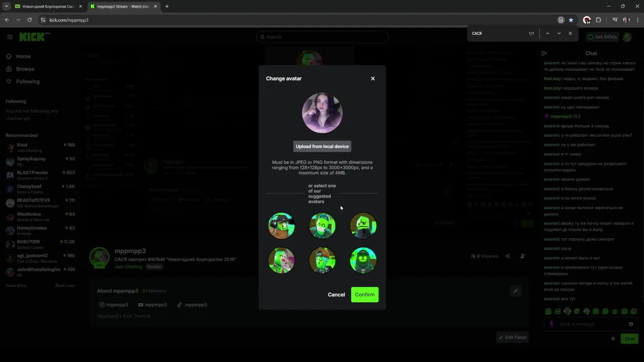
Task: Go back to the previous page
Action: tap(7, 20)
